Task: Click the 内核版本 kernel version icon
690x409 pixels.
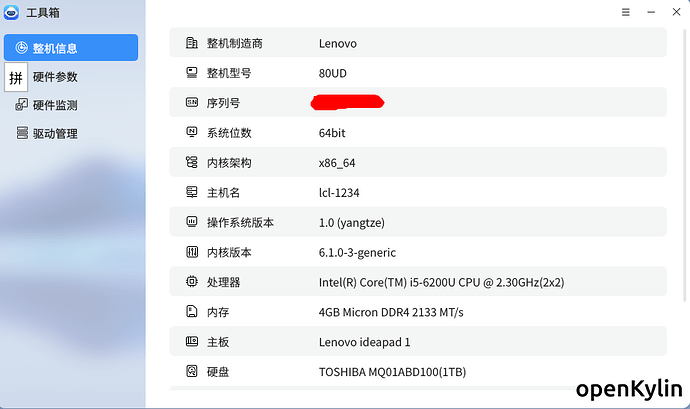Action: point(191,252)
